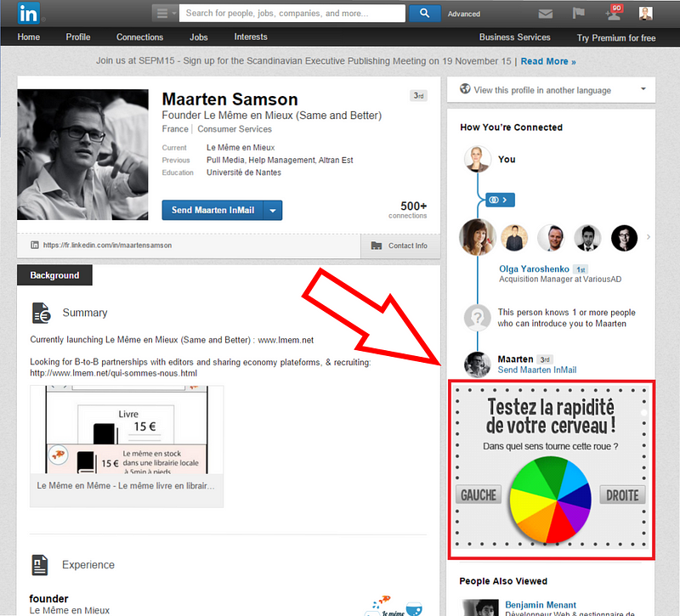This screenshot has width=680, height=616.
Task: Select the third shared connection avatar
Action: click(x=551, y=238)
